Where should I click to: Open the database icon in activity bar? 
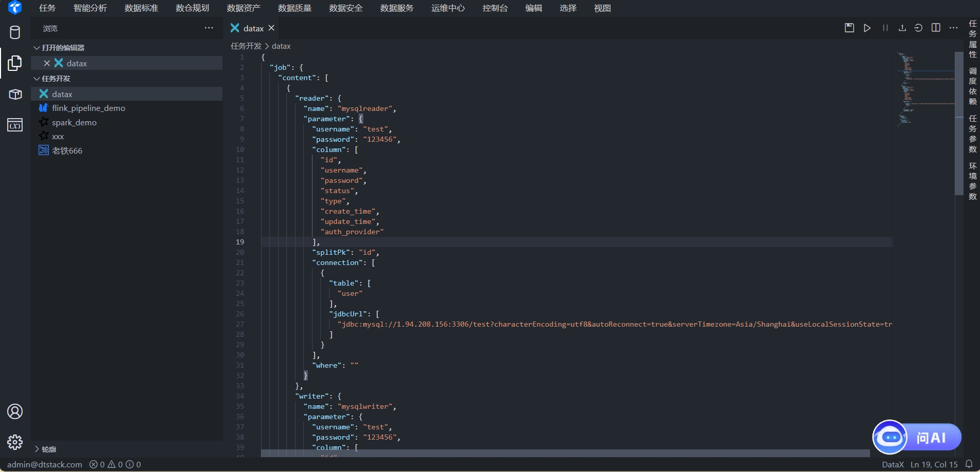point(15,32)
